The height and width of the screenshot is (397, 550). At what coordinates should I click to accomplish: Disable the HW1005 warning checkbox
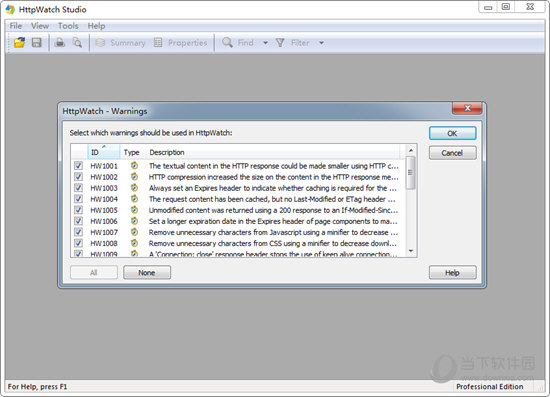pyautogui.click(x=78, y=210)
